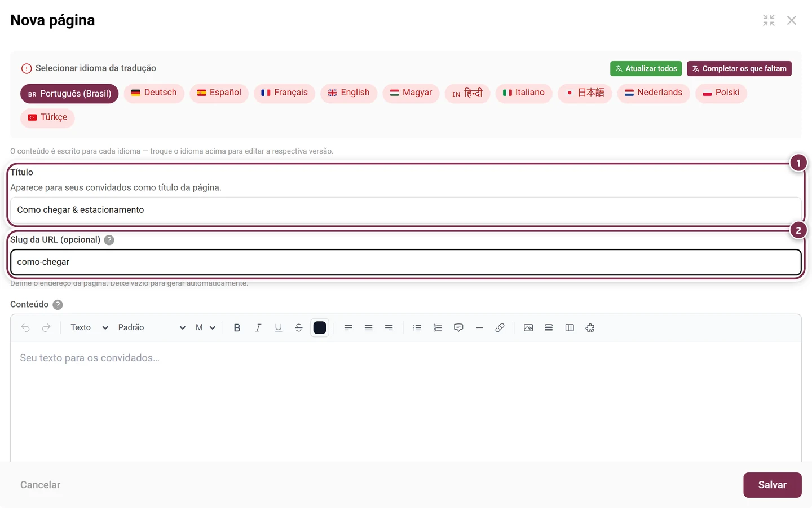Expand the M size dropdown

click(x=205, y=327)
